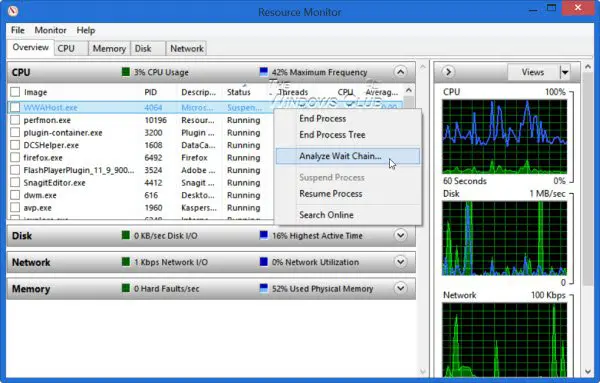Click PID 3200 of plugin-container.exe
The height and width of the screenshot is (383, 600).
153,133
